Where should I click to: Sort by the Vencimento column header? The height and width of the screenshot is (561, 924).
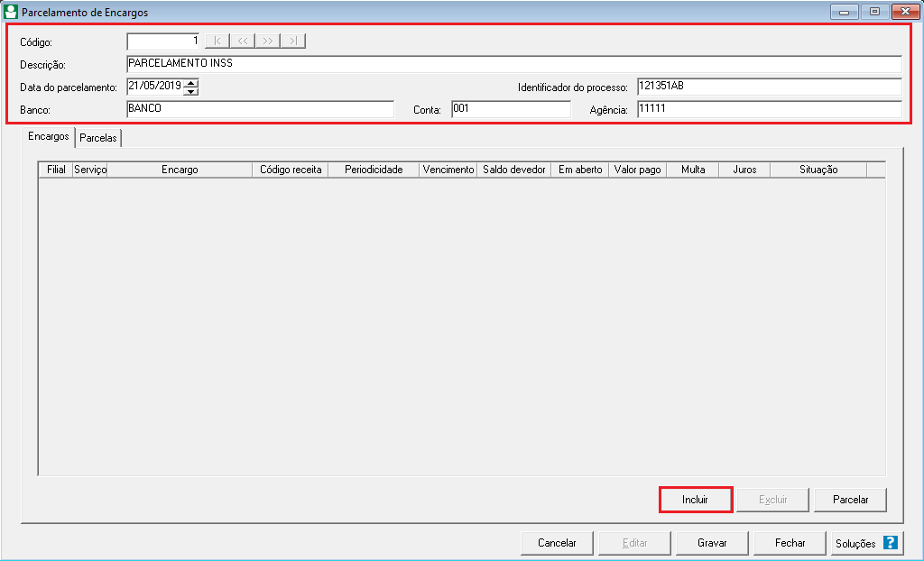[x=448, y=170]
